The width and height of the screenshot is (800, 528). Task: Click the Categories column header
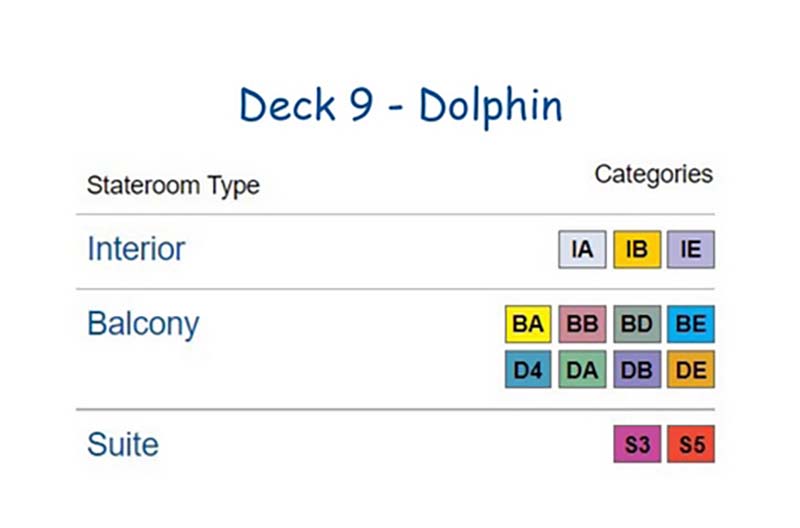point(654,174)
